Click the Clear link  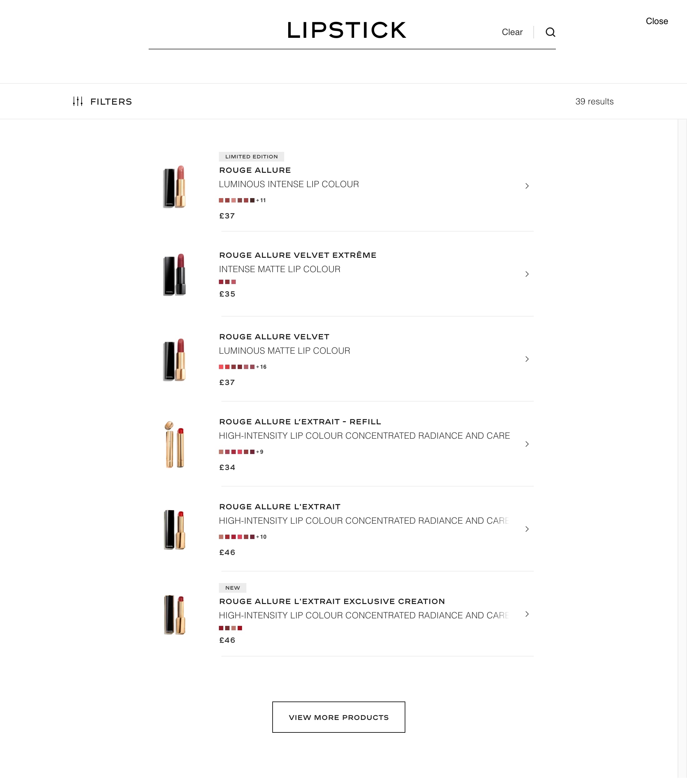click(x=512, y=32)
